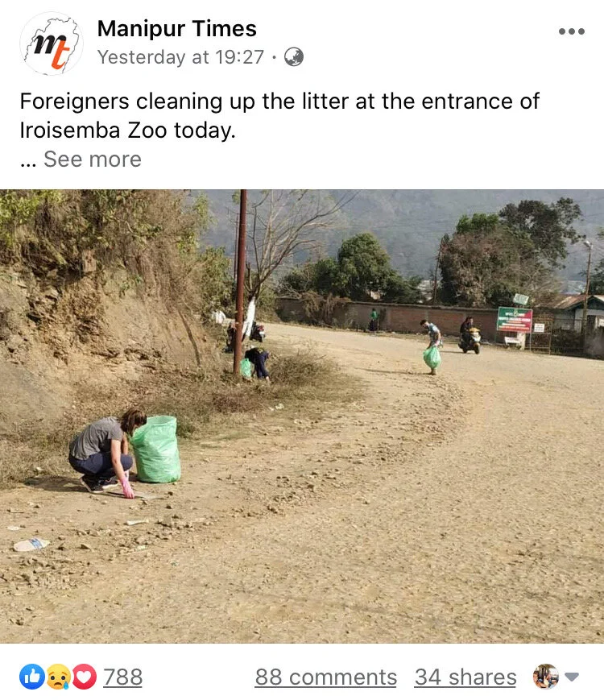Click the red heart Love reaction icon
Screen dimensions: 604x700
coord(85,677)
